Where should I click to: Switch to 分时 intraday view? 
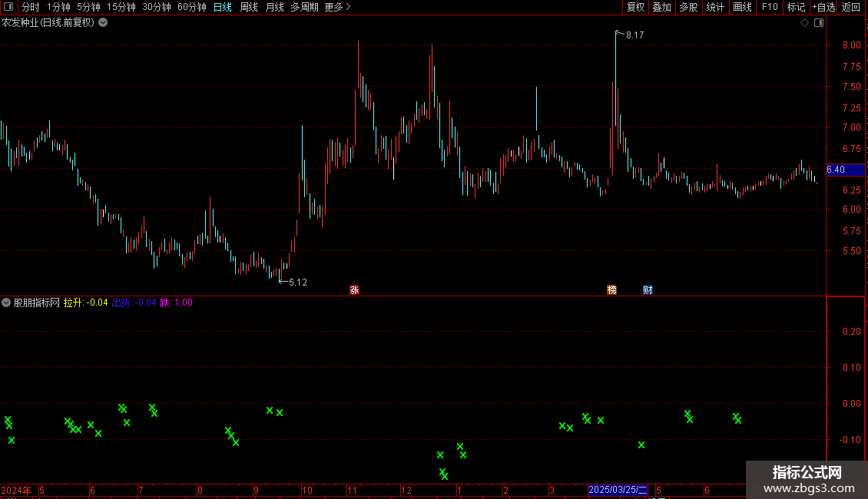(x=31, y=7)
